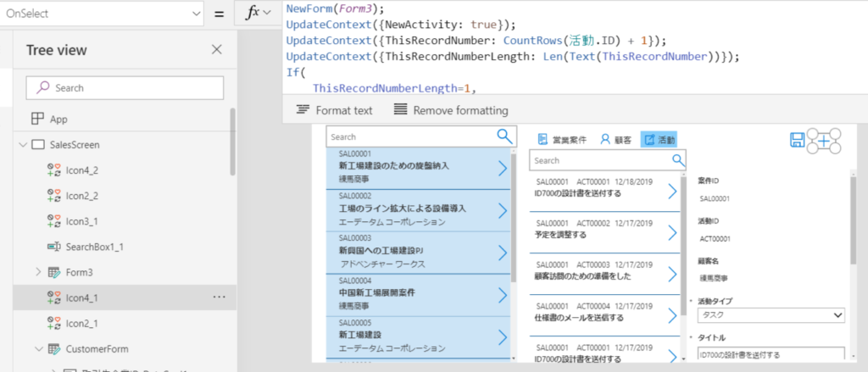Select Icon4_2 in tree view

tap(82, 170)
